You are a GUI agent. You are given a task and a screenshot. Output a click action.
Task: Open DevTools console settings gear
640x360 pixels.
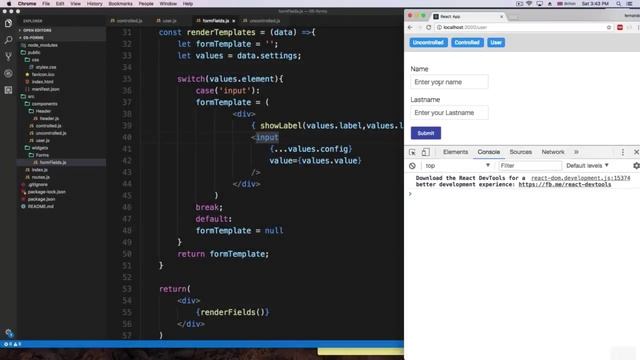tap(636, 166)
